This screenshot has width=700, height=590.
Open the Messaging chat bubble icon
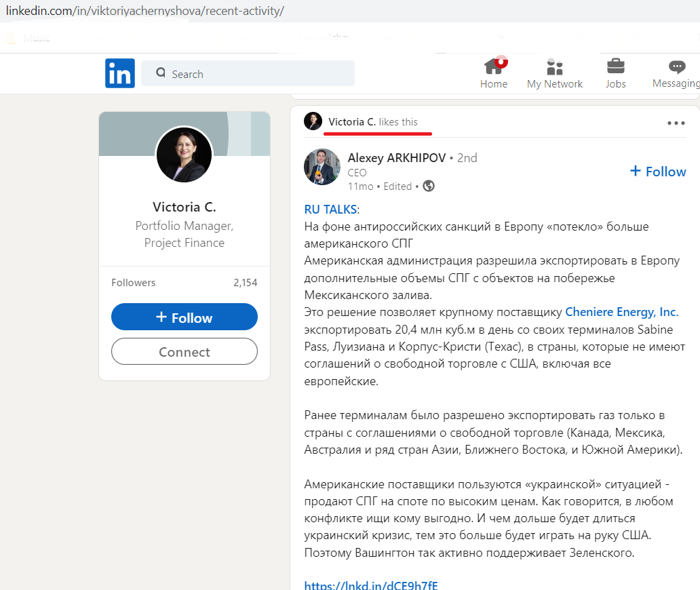[677, 73]
